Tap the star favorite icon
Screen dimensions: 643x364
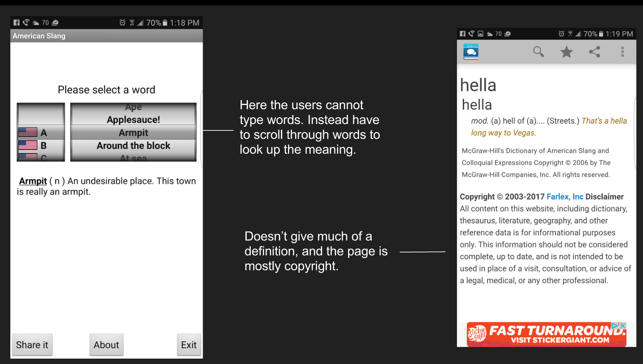566,52
